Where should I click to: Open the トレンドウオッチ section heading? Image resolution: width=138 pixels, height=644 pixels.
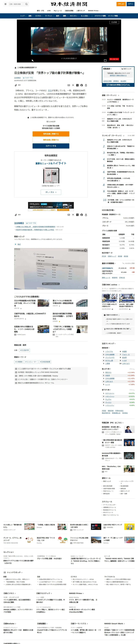[x=15, y=572]
